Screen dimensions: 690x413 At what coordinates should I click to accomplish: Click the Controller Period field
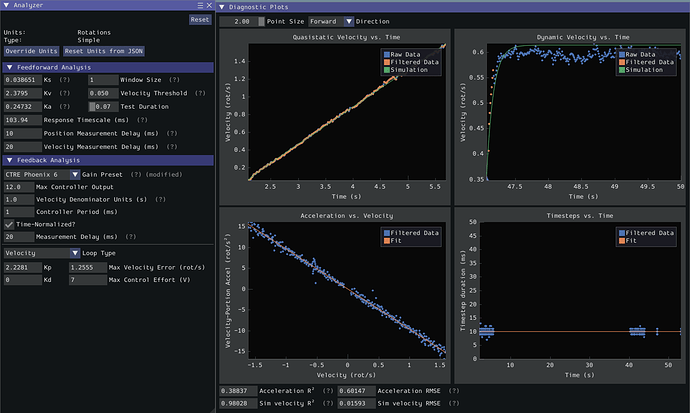(x=19, y=212)
